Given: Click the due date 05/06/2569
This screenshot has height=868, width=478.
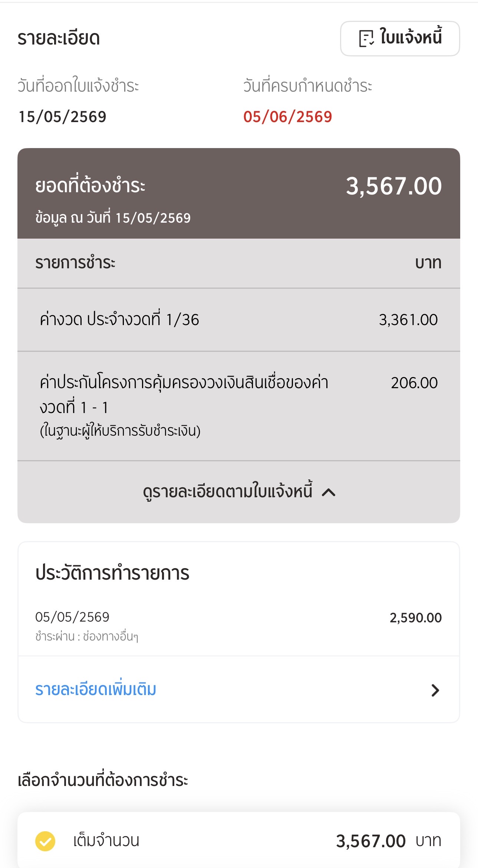Looking at the screenshot, I should [288, 117].
